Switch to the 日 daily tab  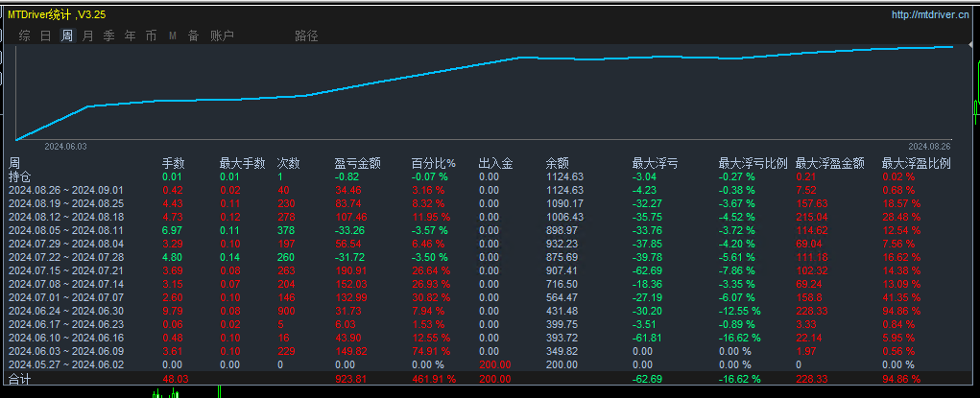point(46,35)
